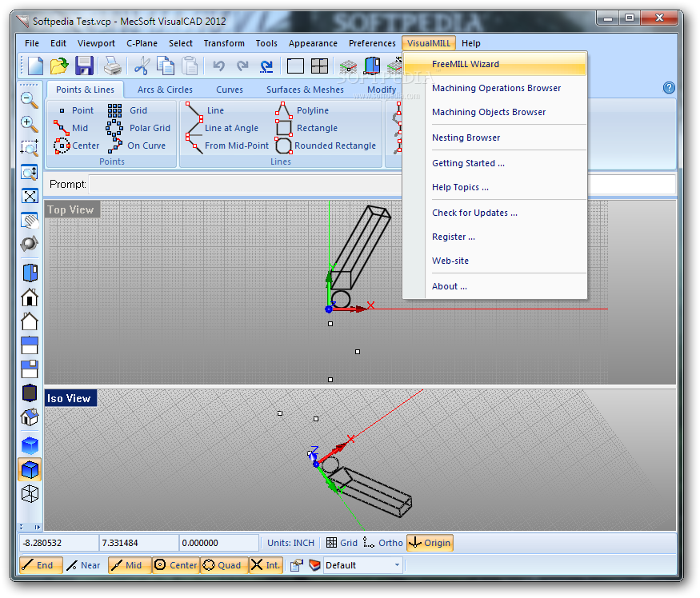Viewport: 700px width, 598px height.
Task: Click the Copy icon in the toolbar
Action: [165, 66]
